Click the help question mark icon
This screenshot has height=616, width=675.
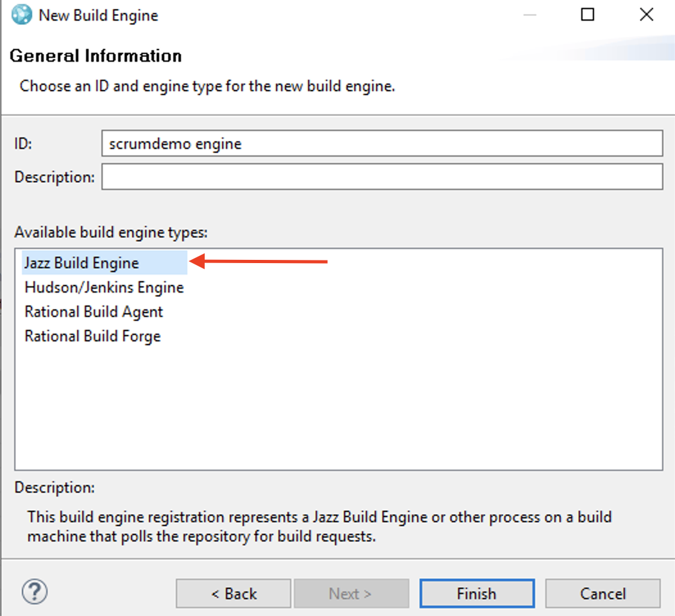[34, 592]
